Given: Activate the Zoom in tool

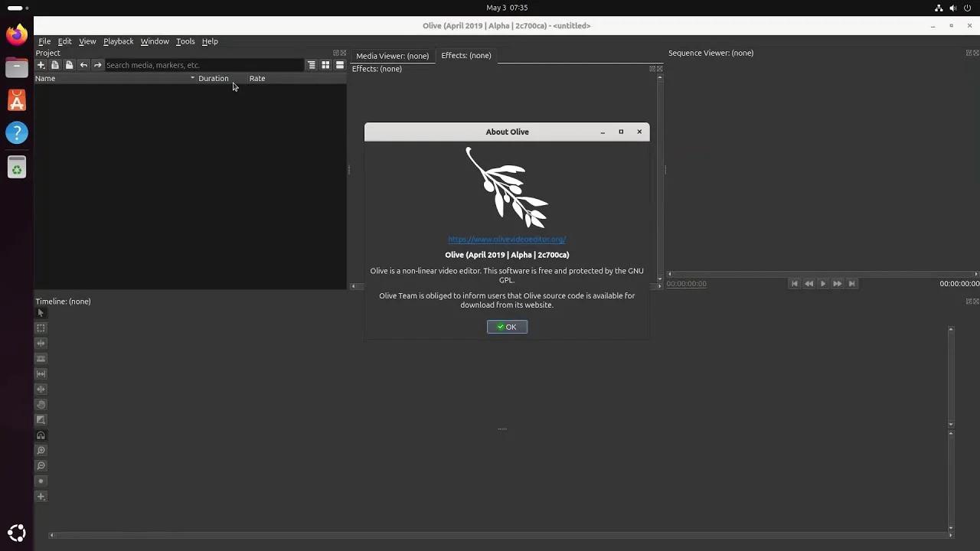Looking at the screenshot, I should 41,450.
